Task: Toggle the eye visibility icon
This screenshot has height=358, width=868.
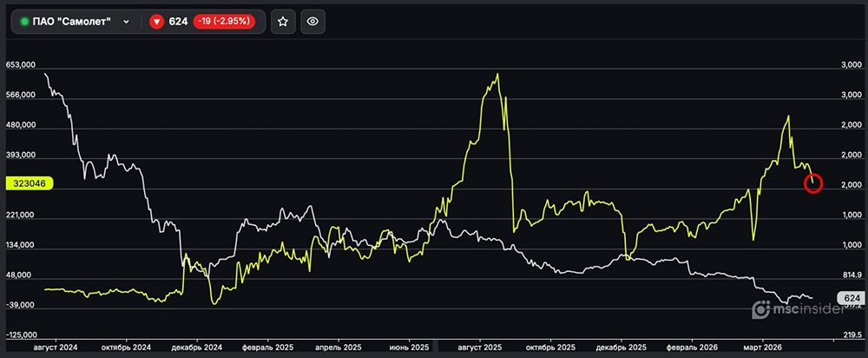Action: (313, 22)
